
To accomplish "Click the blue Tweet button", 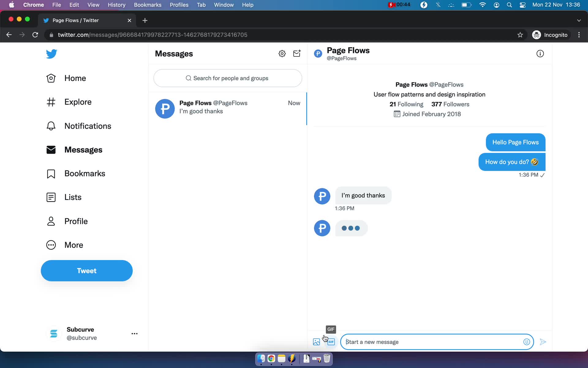I will point(87,271).
